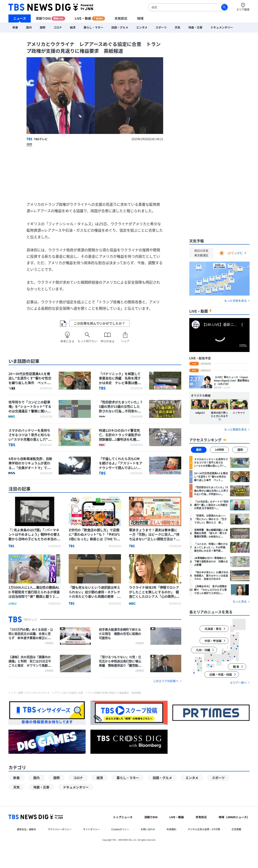The image size is (258, 868).
Task: Click the Cookieポリシー footer link
Action: (x=120, y=829)
